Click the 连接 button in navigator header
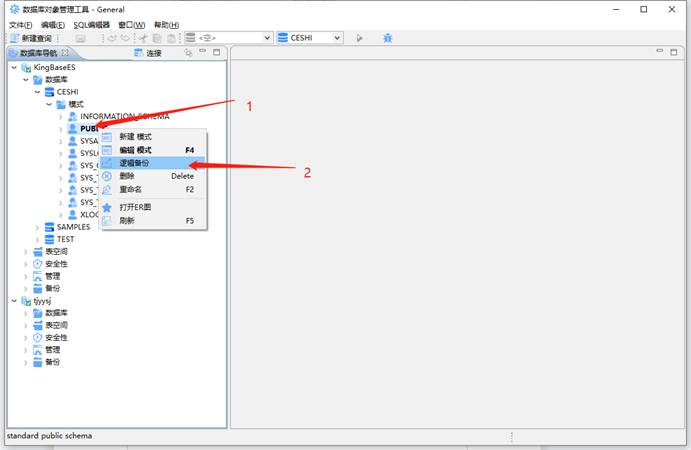This screenshot has width=691, height=450. point(148,53)
